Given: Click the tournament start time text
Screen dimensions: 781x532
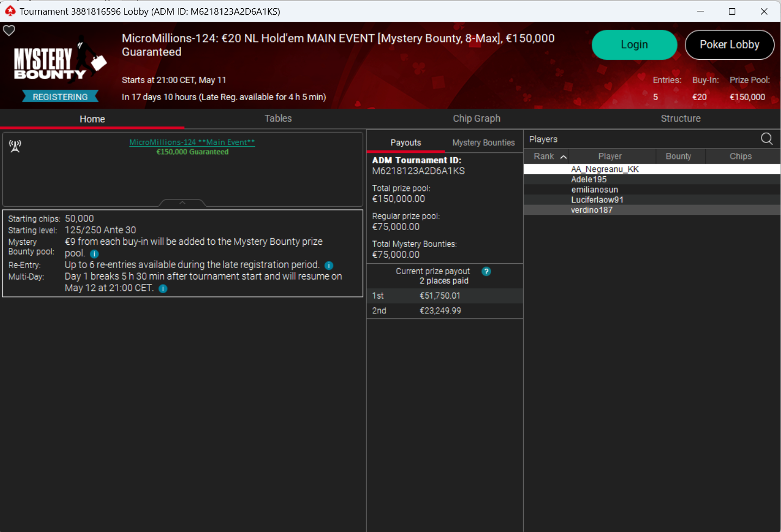Looking at the screenshot, I should tap(174, 80).
